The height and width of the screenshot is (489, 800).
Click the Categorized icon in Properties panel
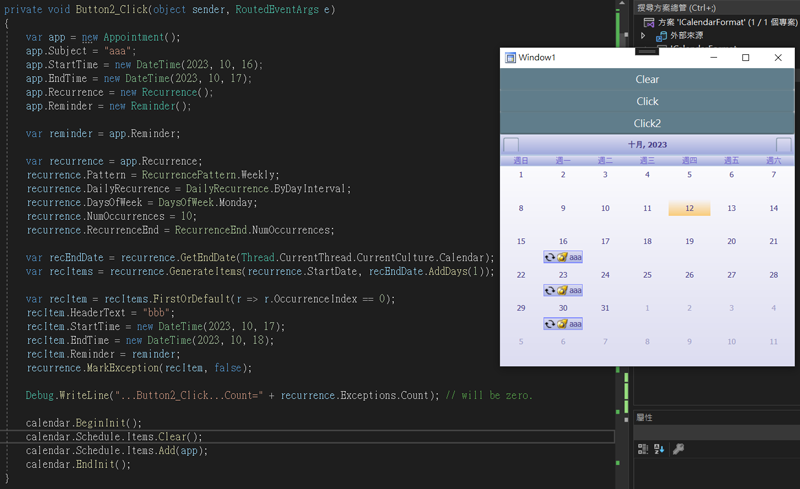[x=643, y=449]
